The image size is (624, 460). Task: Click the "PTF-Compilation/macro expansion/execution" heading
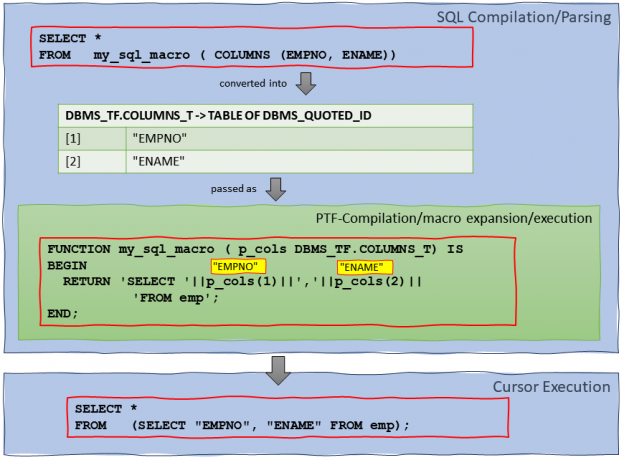point(454,218)
